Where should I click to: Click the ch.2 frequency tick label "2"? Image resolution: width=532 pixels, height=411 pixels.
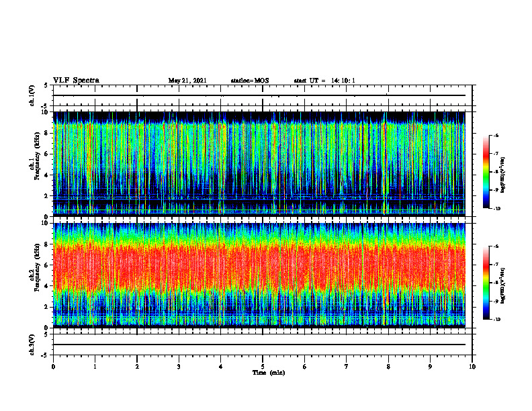[x=47, y=307]
